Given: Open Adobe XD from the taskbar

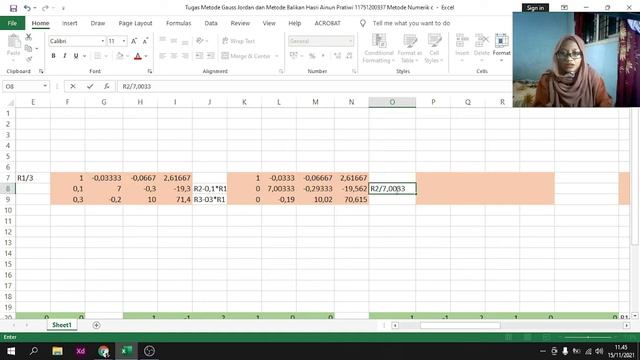Looking at the screenshot, I should (80, 351).
